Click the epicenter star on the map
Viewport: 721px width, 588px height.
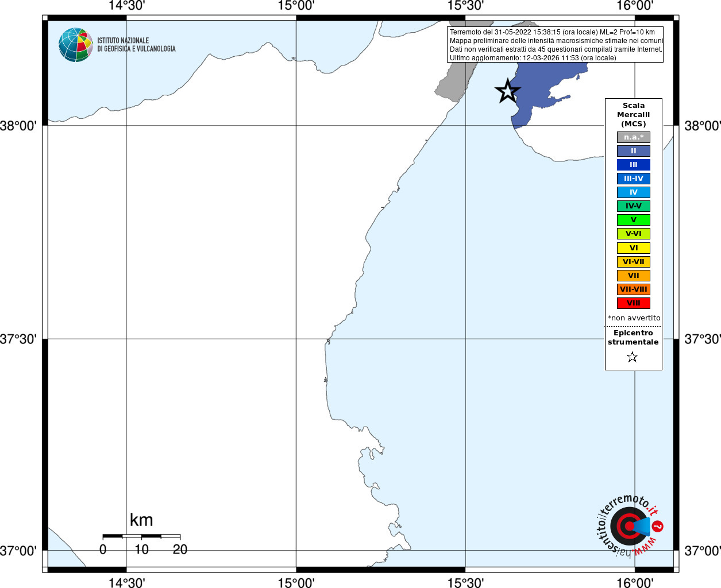[507, 91]
